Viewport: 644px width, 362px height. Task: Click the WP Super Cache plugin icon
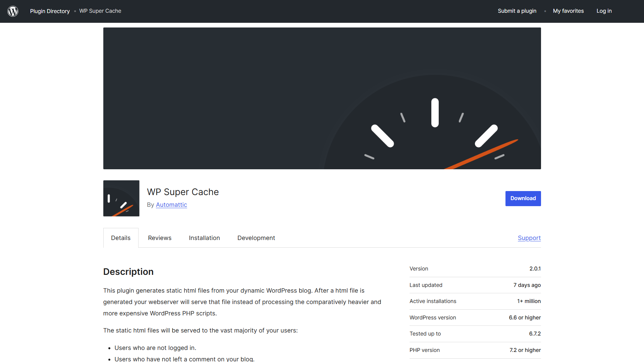[121, 198]
